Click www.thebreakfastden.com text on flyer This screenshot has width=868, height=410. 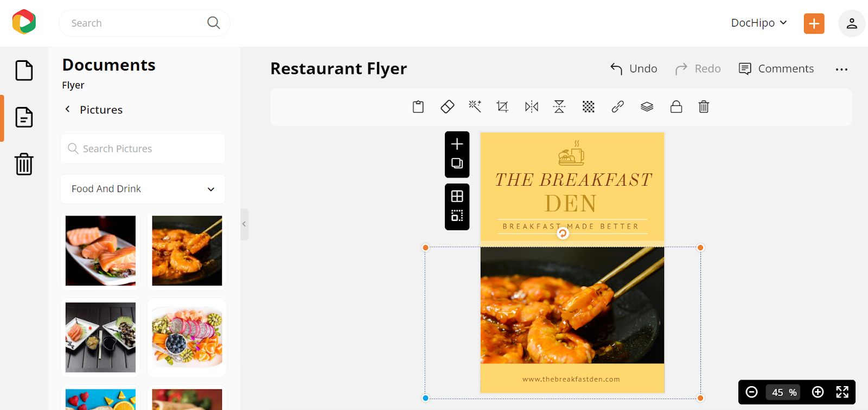[571, 379]
